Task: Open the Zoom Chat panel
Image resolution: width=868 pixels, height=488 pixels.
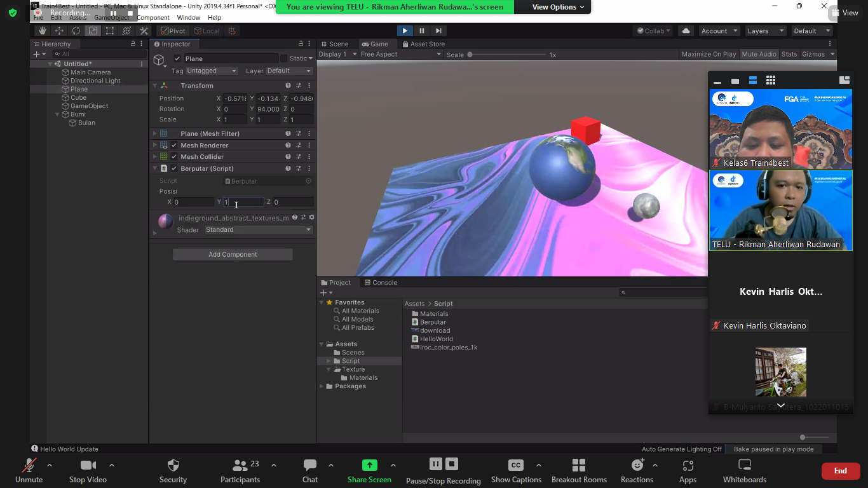Action: coord(310,471)
